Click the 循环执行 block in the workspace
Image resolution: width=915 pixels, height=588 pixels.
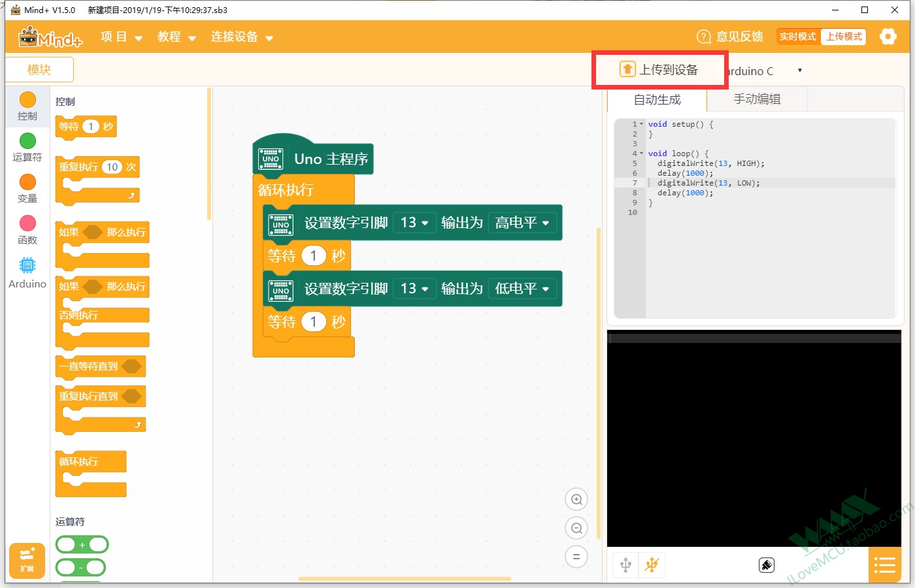point(286,190)
